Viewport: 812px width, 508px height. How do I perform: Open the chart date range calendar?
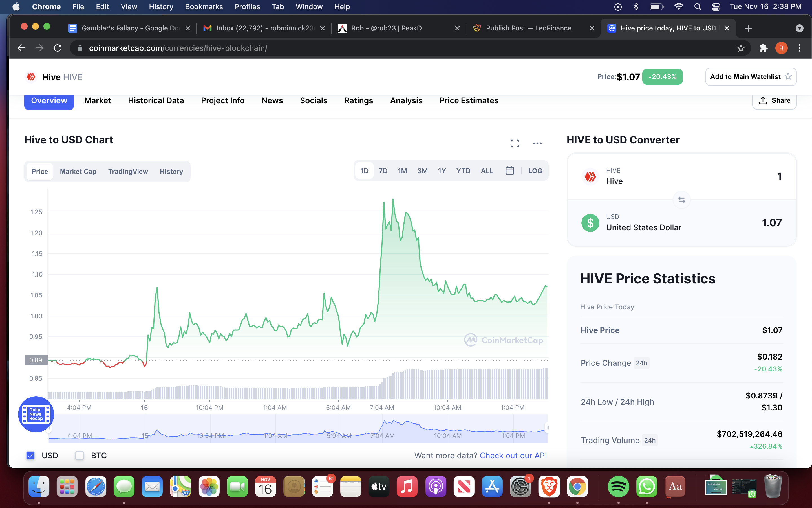point(509,171)
